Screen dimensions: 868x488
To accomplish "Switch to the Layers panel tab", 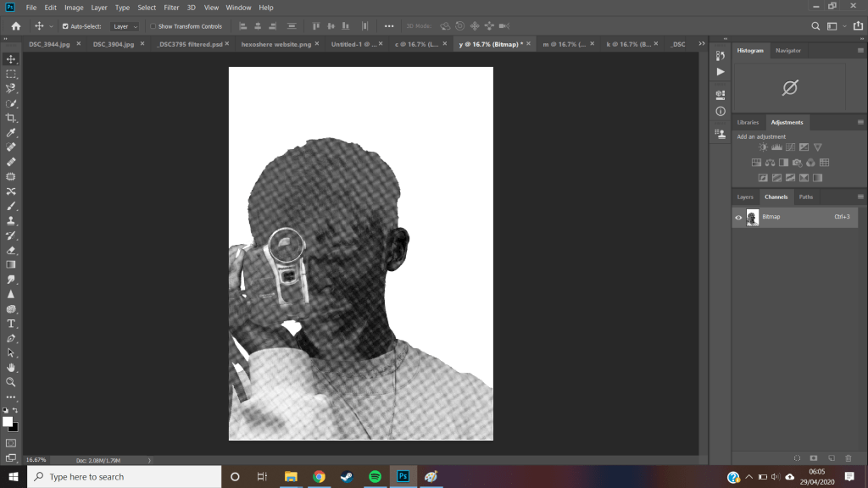I will pyautogui.click(x=745, y=197).
